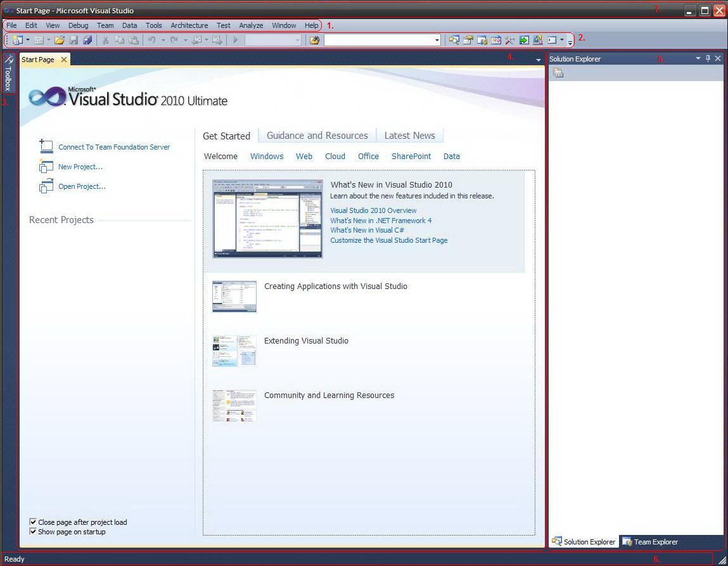Expand the New Project dropdown arrow
This screenshot has height=566, width=728.
[x=28, y=41]
